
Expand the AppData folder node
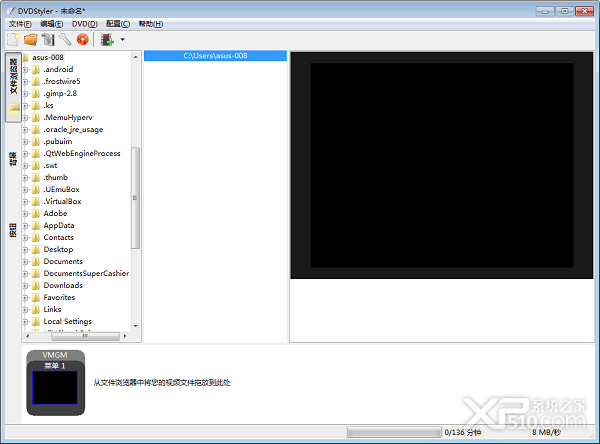pyautogui.click(x=25, y=226)
